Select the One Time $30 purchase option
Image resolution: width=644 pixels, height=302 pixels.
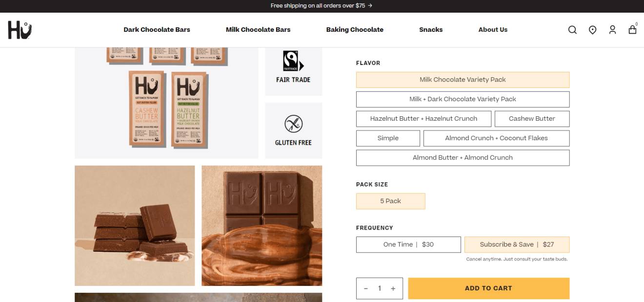pyautogui.click(x=408, y=244)
